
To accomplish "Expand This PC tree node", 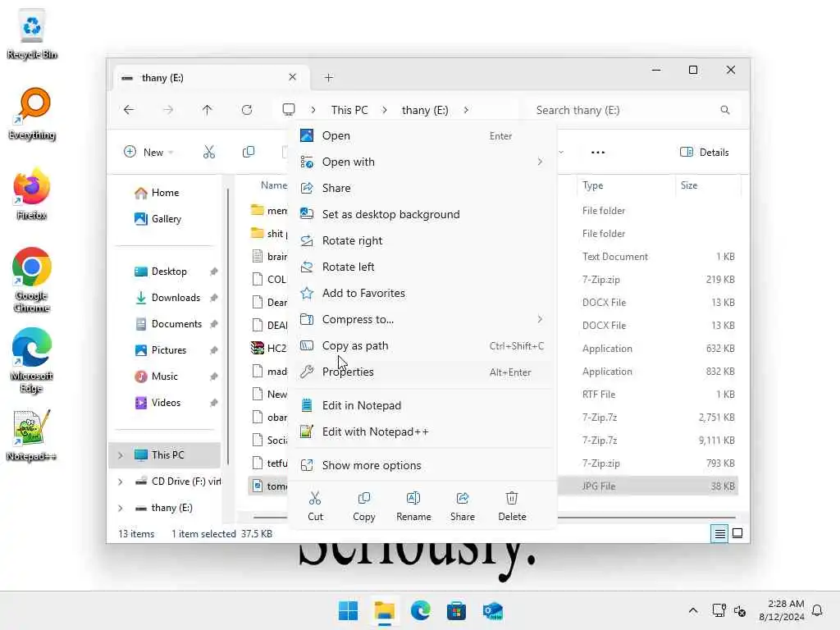I will [121, 455].
